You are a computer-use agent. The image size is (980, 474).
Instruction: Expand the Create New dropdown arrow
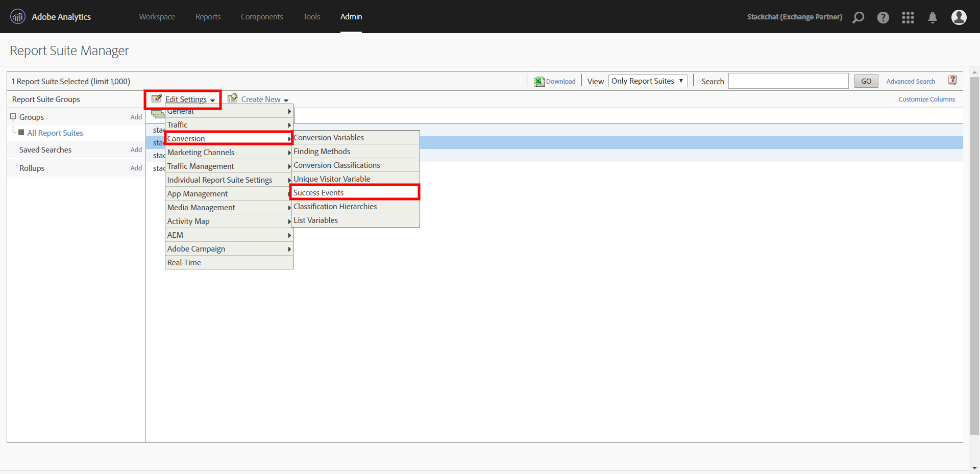coord(286,101)
